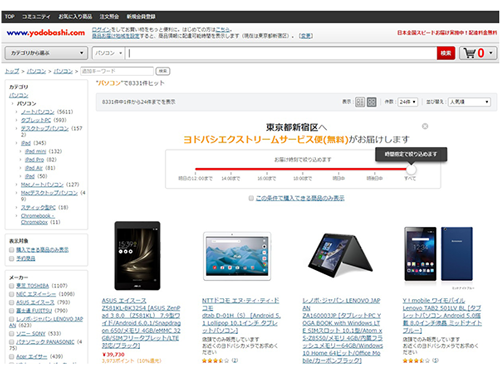Open the iPad mini category link
Image resolution: width=500 pixels, height=375 pixels.
point(35,152)
